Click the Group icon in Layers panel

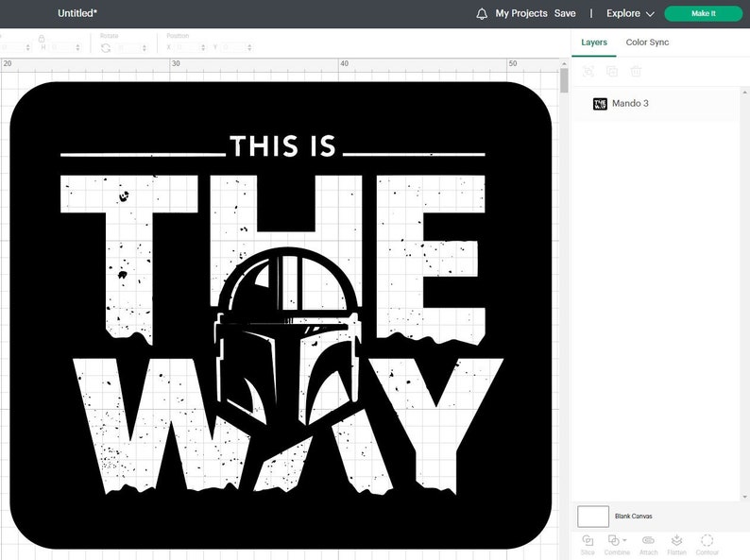tap(588, 72)
